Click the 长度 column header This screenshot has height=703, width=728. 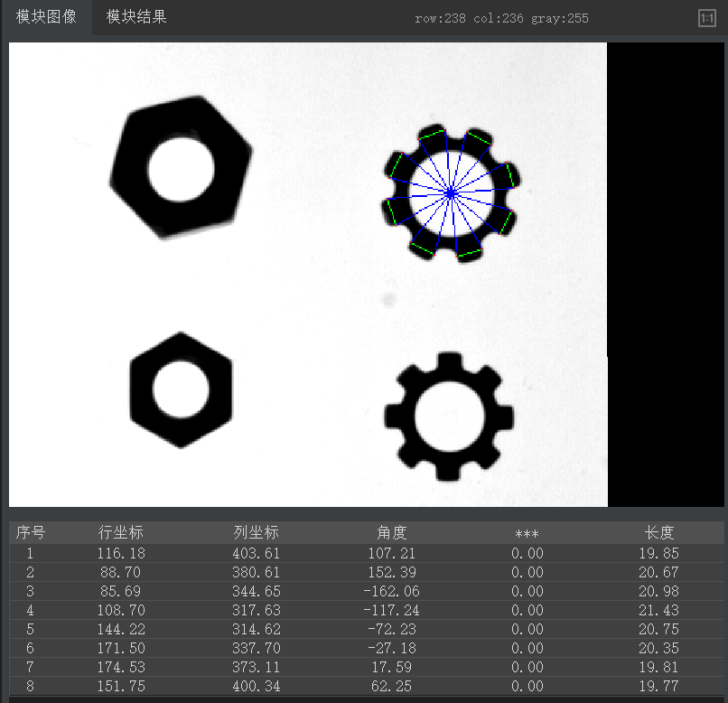(x=658, y=532)
